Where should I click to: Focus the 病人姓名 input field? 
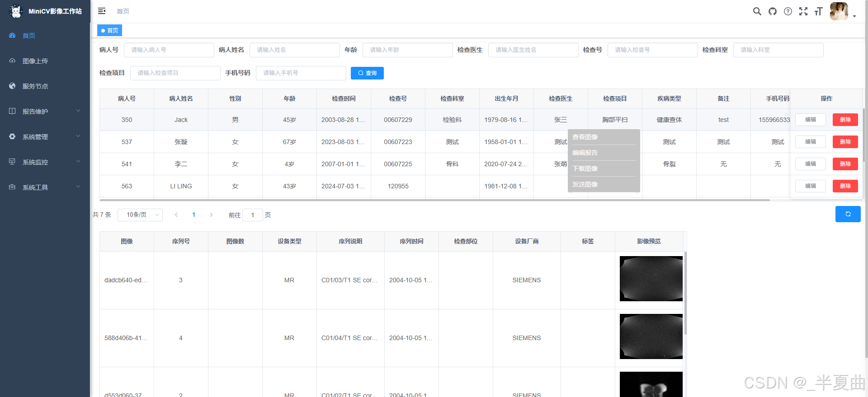point(295,50)
